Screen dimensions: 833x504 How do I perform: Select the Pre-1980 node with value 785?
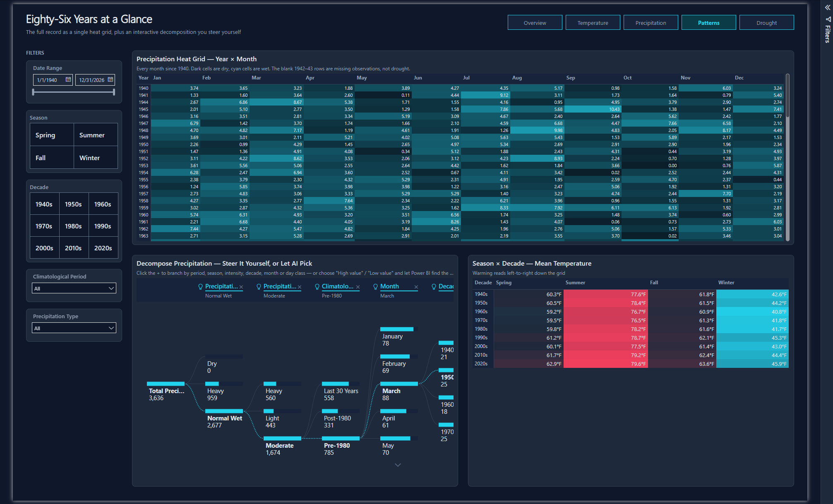[341, 446]
